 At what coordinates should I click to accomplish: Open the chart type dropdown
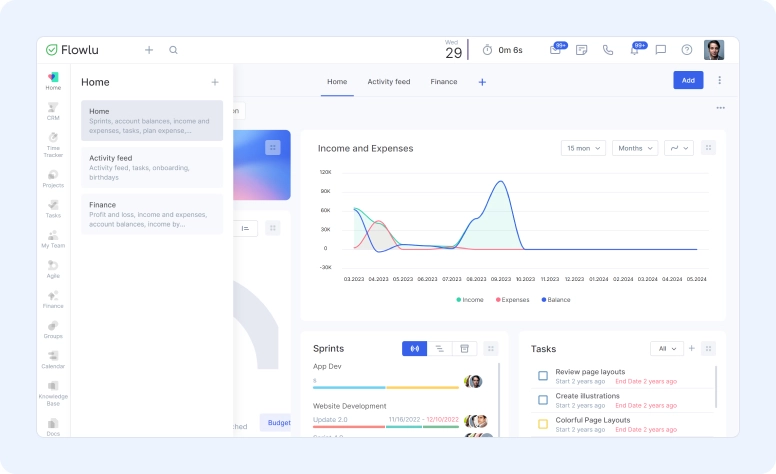[x=679, y=148]
